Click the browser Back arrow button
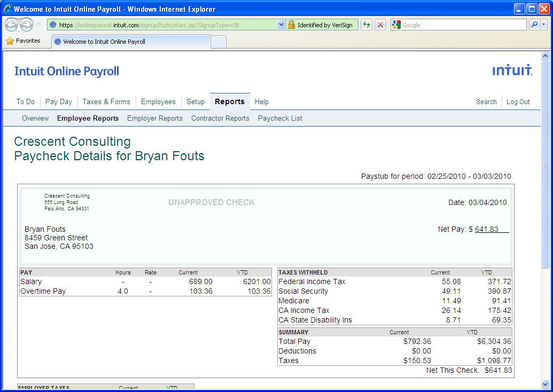The width and height of the screenshot is (553, 392). tap(12, 25)
